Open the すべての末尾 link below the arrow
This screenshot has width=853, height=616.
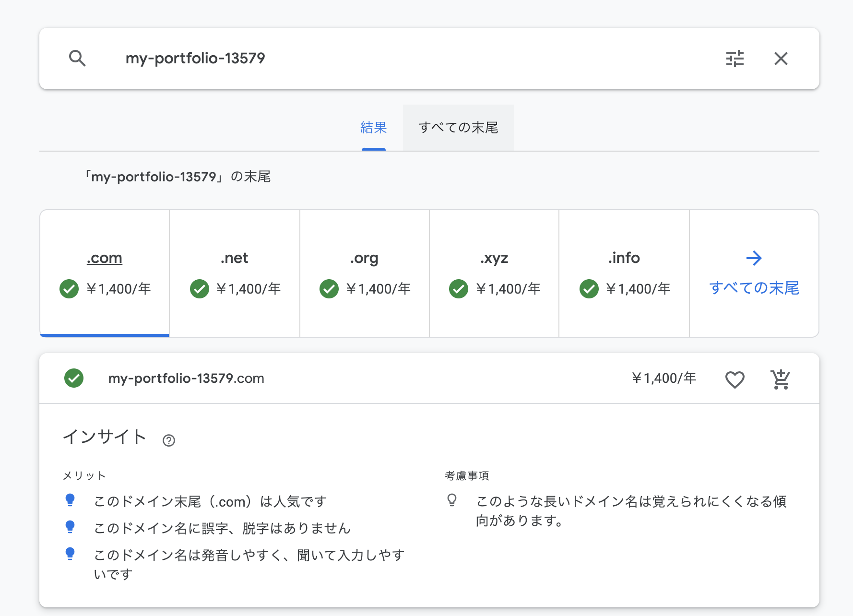coord(754,288)
